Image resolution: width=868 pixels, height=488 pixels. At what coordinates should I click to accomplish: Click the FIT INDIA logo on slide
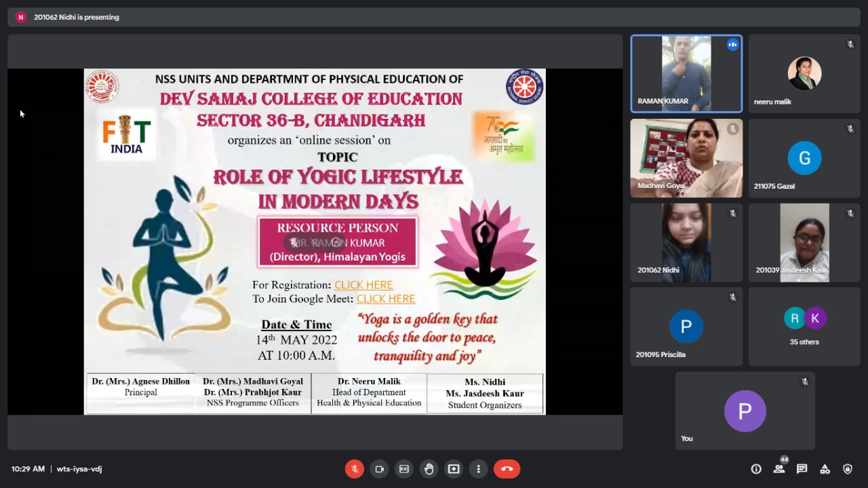coord(127,134)
